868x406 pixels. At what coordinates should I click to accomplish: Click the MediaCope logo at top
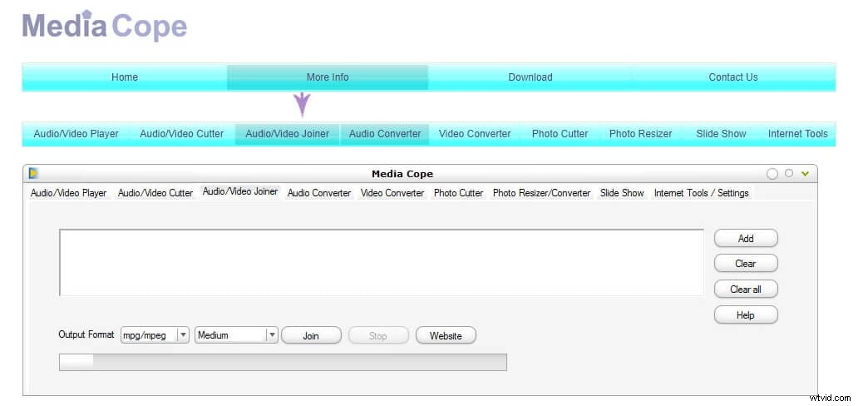(105, 26)
